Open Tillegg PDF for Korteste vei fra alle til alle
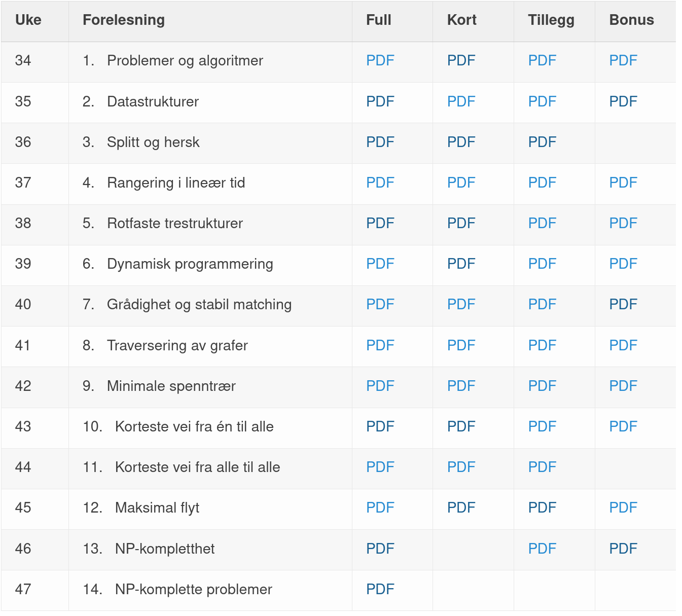Screen dimensions: 682x616 pos(542,467)
